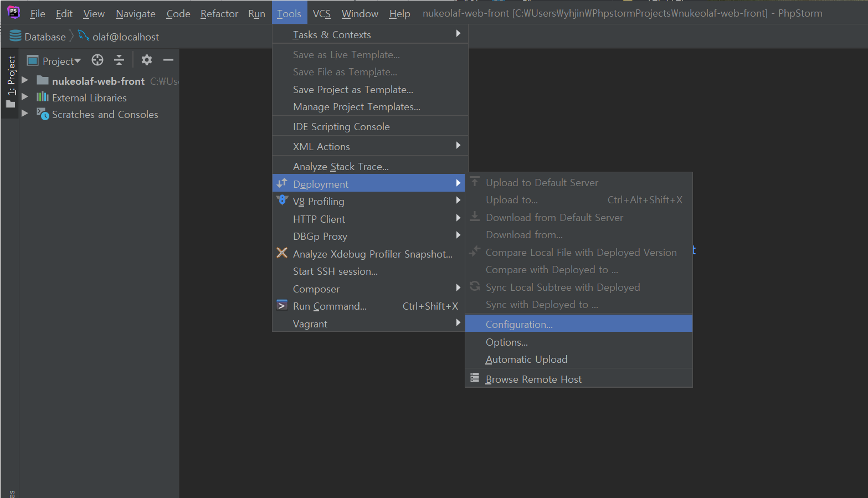Click the Project view window icon
The image size is (868, 498).
point(33,60)
